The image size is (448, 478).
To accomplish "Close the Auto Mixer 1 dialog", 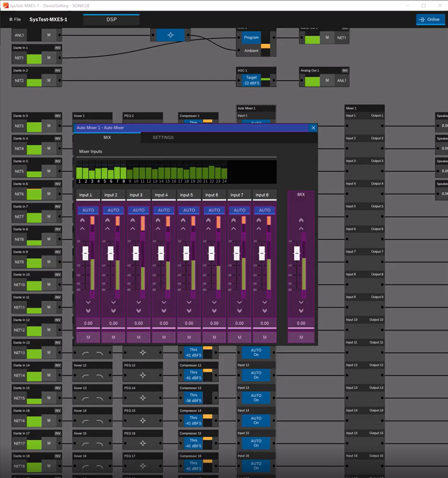I will coord(313,128).
